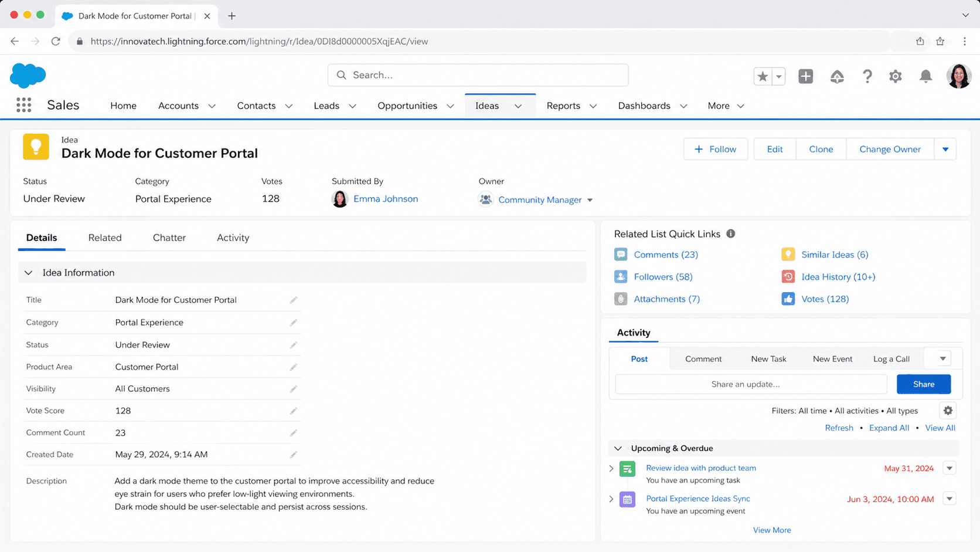
Task: Edit Product Area with pencil icon
Action: pos(294,367)
